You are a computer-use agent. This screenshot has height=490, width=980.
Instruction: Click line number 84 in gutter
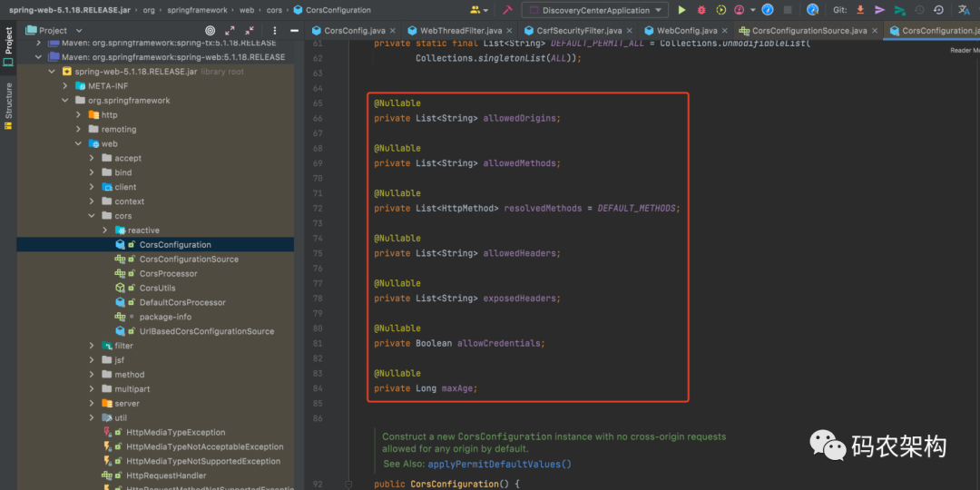(x=318, y=388)
